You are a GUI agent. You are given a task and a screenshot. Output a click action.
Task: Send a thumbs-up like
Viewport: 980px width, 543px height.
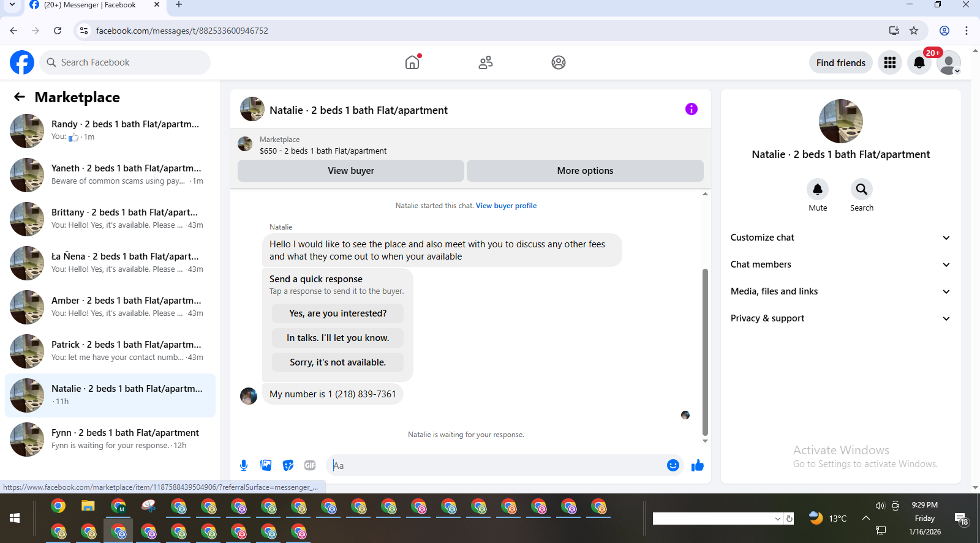coord(698,465)
